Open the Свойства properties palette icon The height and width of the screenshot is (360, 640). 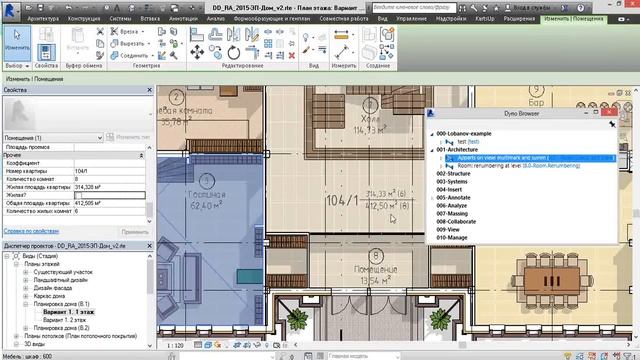tap(46, 53)
